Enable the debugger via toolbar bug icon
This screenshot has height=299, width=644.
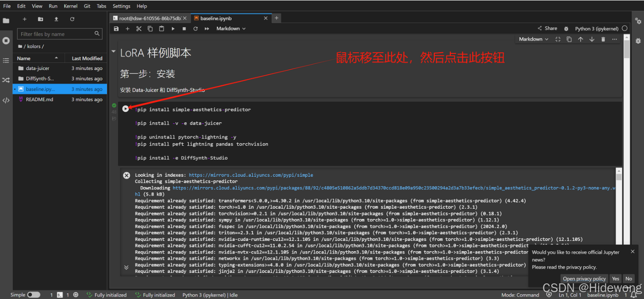coord(566,29)
